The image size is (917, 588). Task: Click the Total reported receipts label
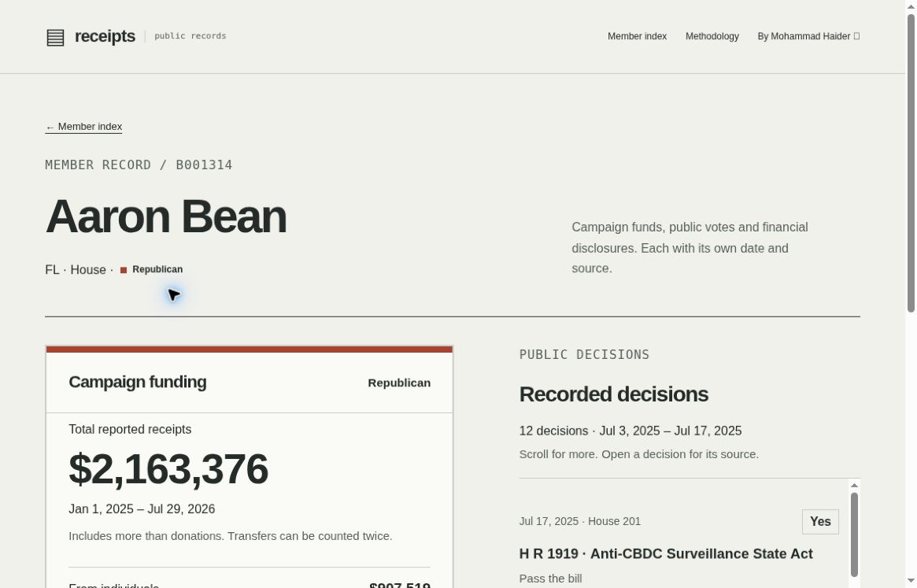[130, 430]
